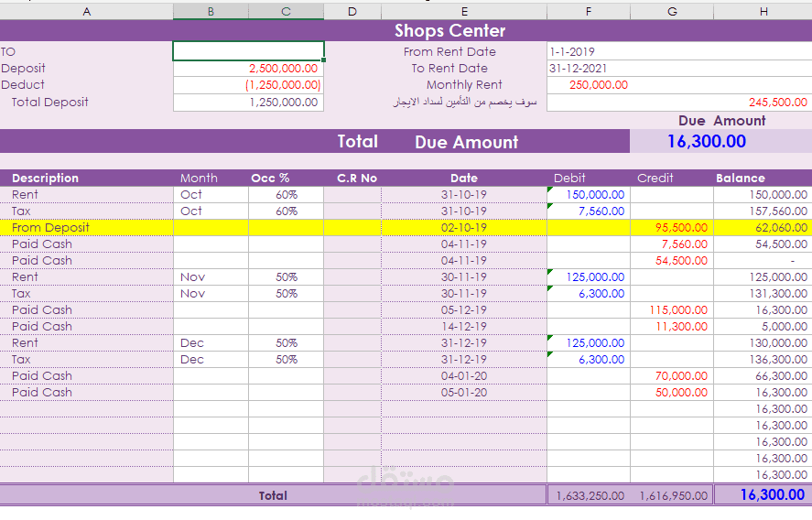Select credit cell 54,500.00

[672, 261]
